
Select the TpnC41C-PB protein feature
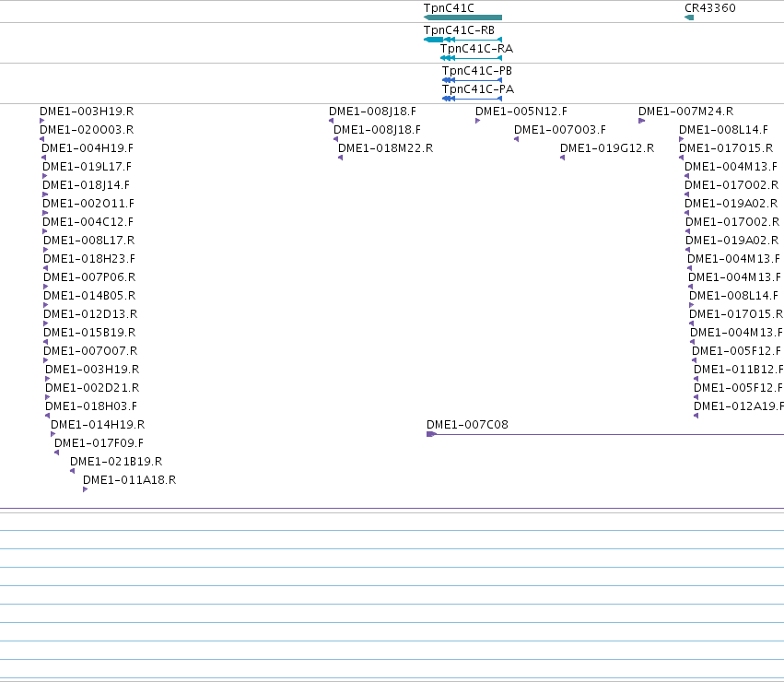point(477,71)
